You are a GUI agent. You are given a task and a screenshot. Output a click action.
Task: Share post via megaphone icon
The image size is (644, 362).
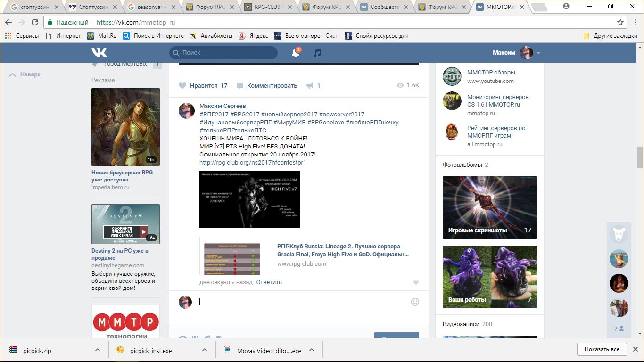(310, 86)
